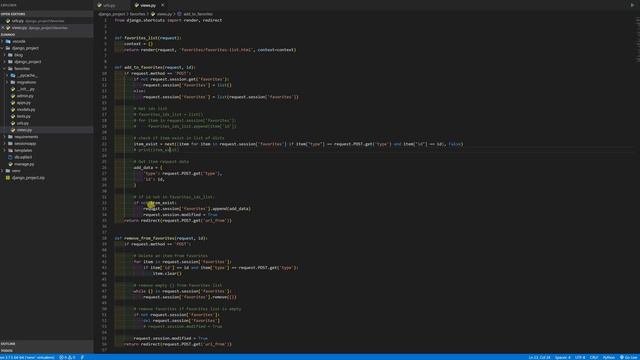Image resolution: width=640 pixels, height=360 pixels.
Task: Click the django_project breadcrumb segment
Action: pos(112,14)
